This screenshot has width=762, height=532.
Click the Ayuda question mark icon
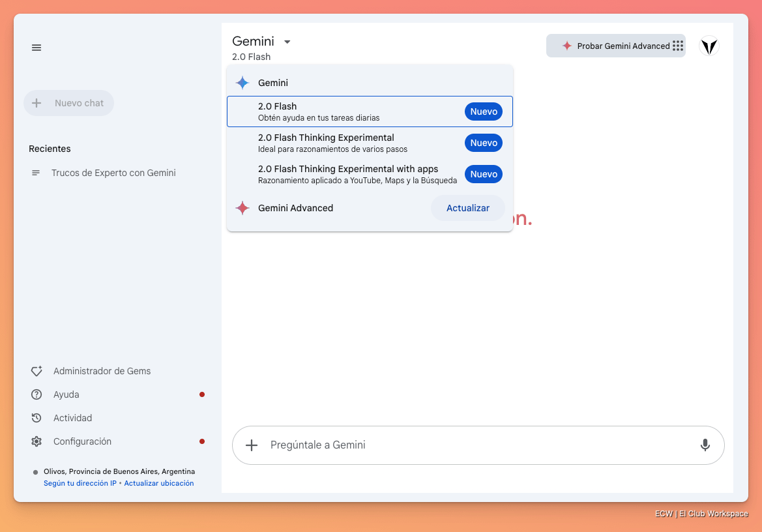click(x=37, y=394)
